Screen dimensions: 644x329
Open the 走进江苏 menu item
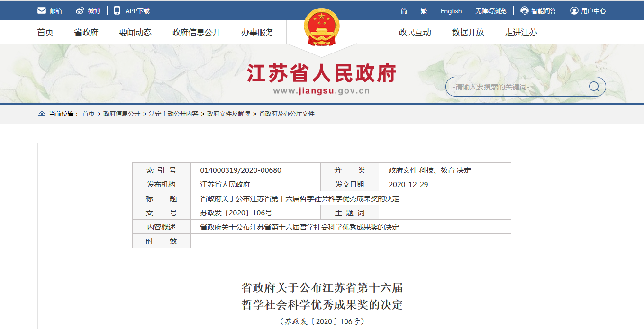521,32
